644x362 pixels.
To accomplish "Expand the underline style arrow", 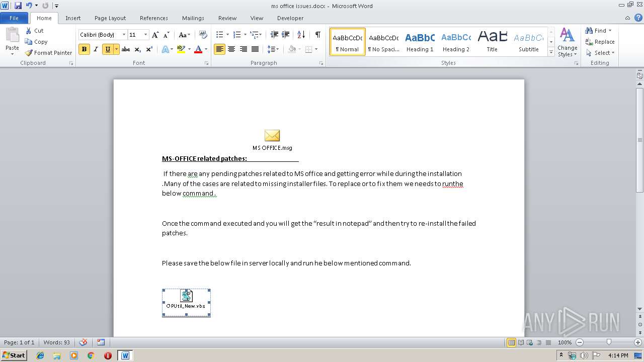I will click(x=116, y=49).
